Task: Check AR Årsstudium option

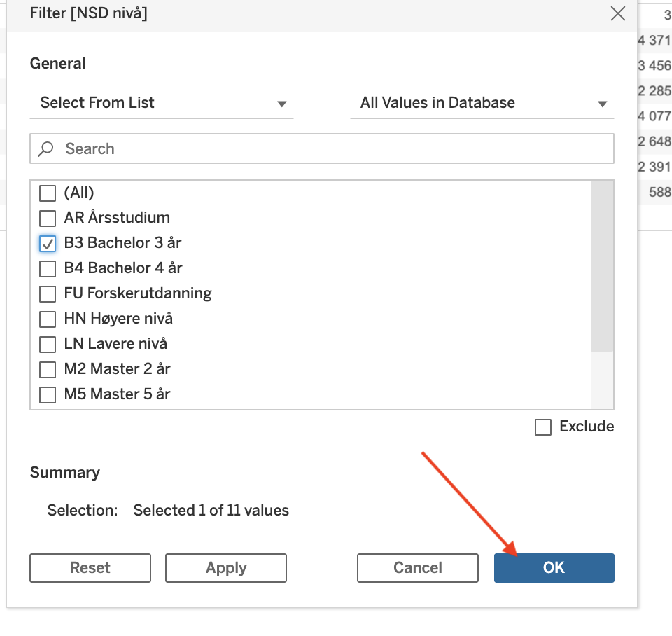Action: tap(48, 218)
